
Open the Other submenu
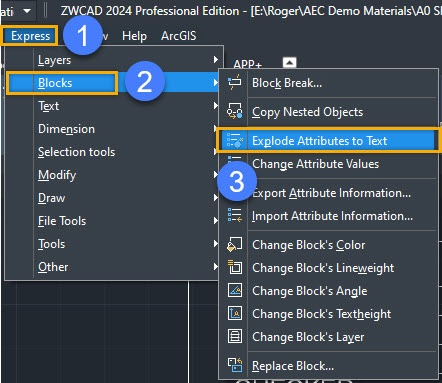[114, 267]
